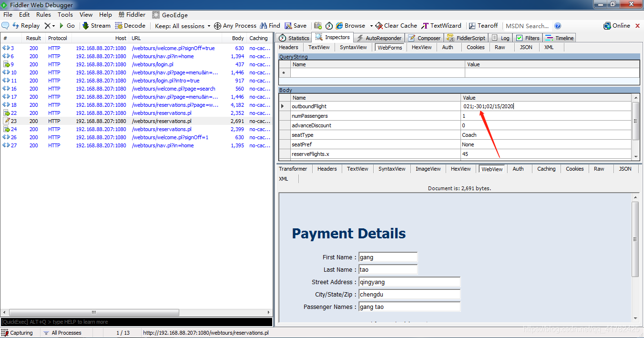This screenshot has height=338, width=644.
Task: Click Clear Cache in the toolbar
Action: pyautogui.click(x=396, y=26)
